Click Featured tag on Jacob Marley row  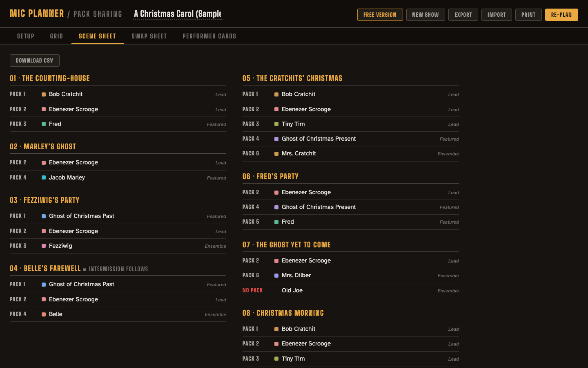216,178
